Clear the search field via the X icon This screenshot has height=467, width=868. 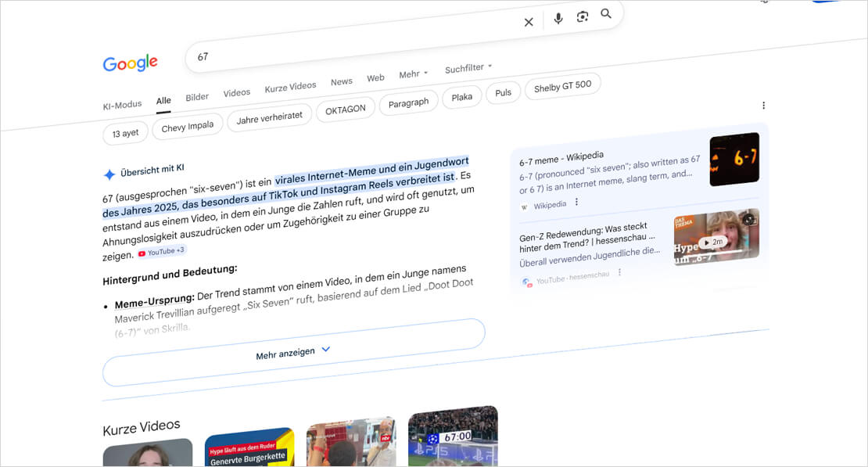pos(529,21)
